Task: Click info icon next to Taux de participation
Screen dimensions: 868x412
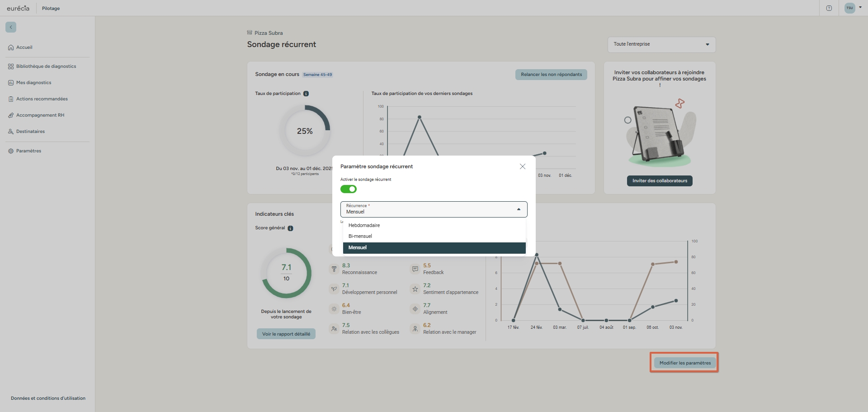Action: (x=306, y=94)
